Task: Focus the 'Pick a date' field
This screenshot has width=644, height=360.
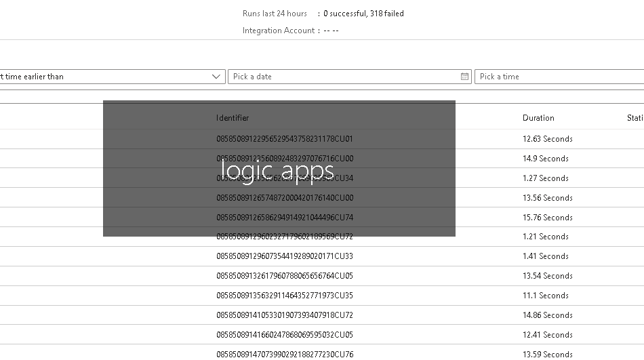Action: pyautogui.click(x=350, y=77)
